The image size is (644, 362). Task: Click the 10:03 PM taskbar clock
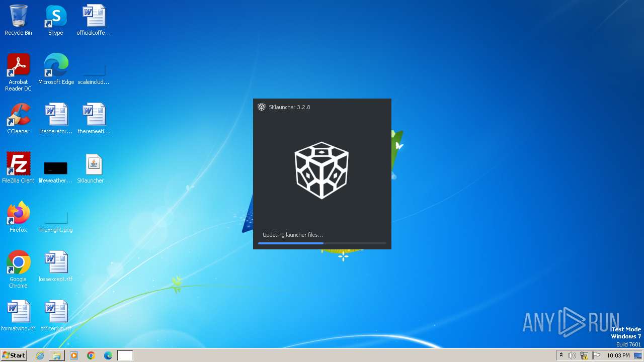coord(618,355)
